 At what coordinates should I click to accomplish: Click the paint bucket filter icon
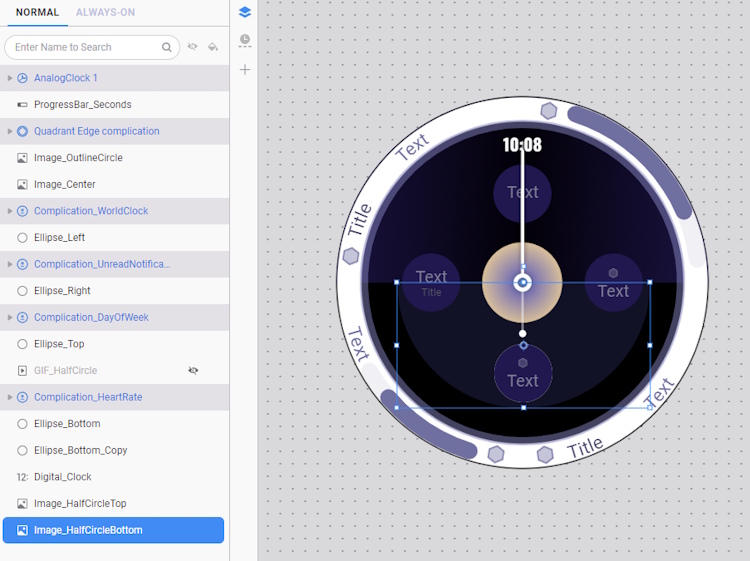tap(213, 47)
